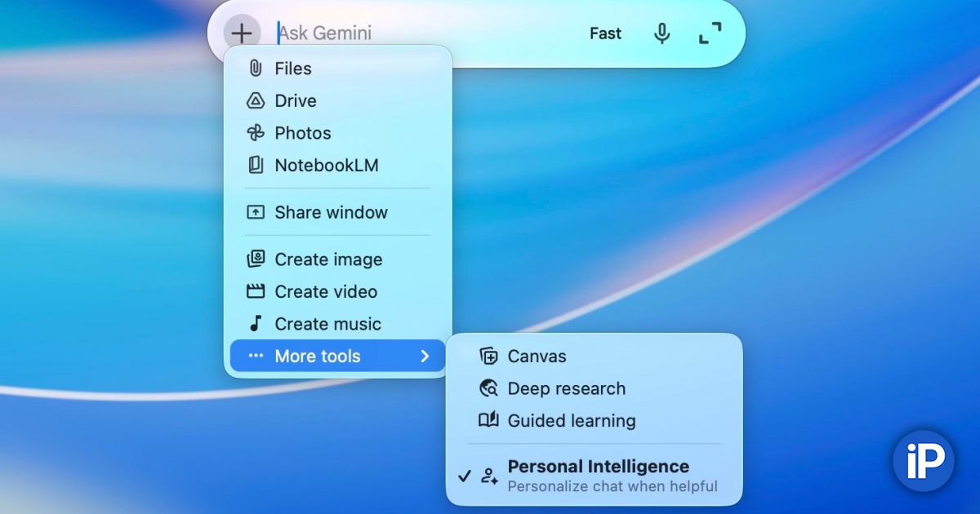Click the Google Drive triangle icon
The image size is (980, 514).
tap(256, 101)
